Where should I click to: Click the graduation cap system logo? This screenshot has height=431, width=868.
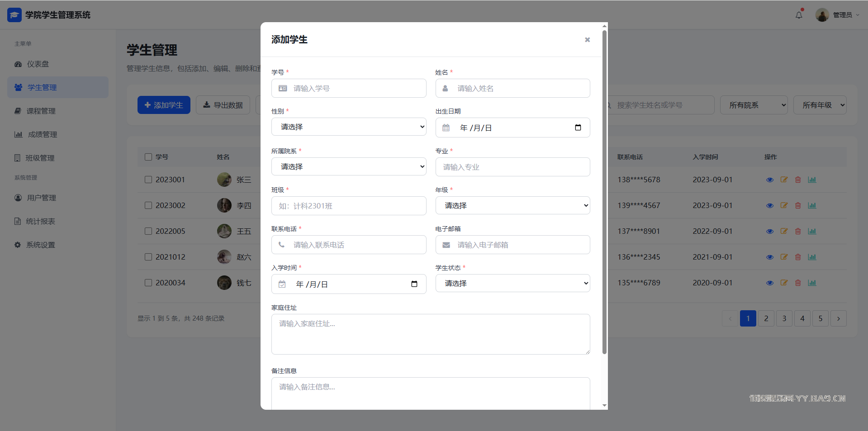(14, 15)
